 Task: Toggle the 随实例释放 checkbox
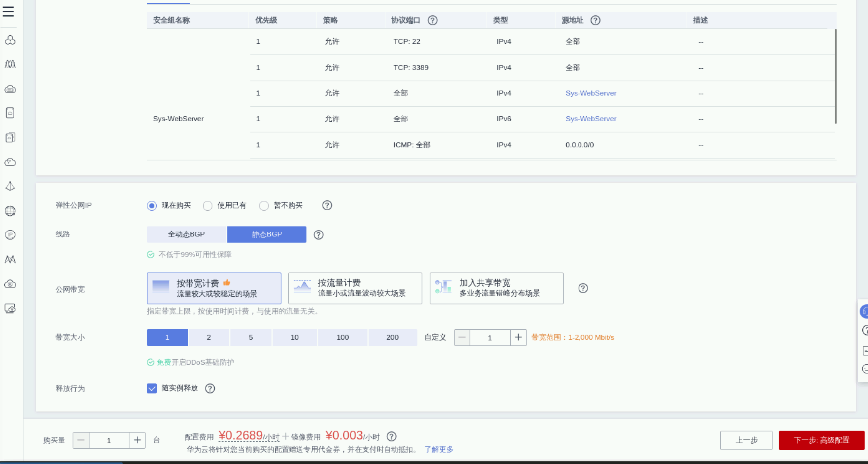tap(152, 388)
